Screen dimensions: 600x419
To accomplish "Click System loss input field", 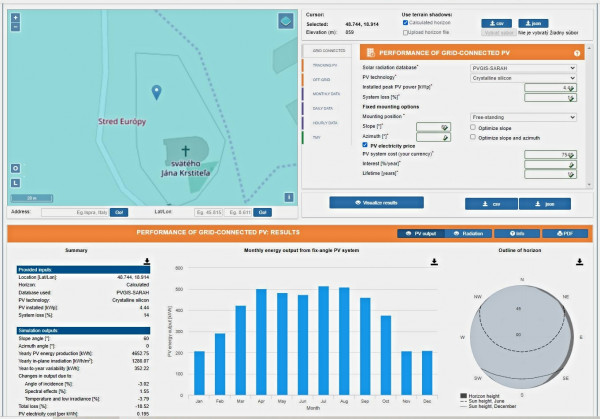I will coord(550,98).
